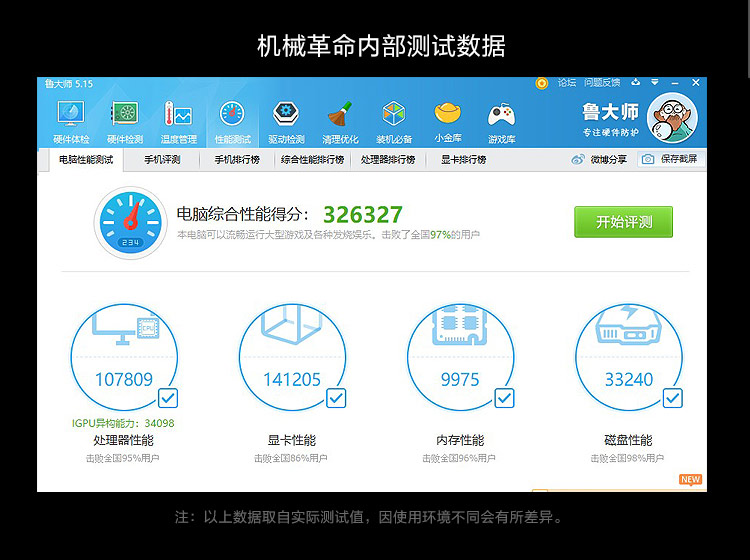
Task: Click the Weibo logo icon
Action: pyautogui.click(x=578, y=159)
